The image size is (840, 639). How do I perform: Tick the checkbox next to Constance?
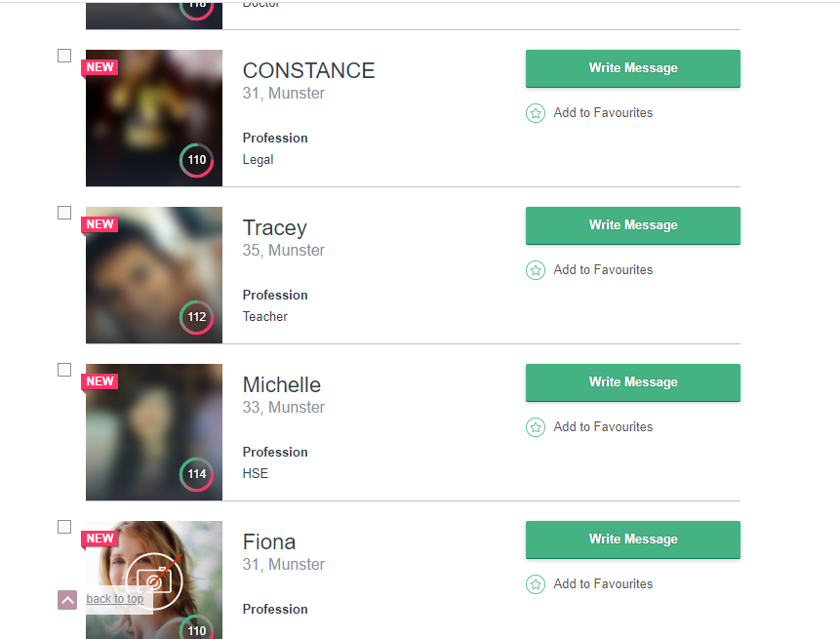point(64,56)
